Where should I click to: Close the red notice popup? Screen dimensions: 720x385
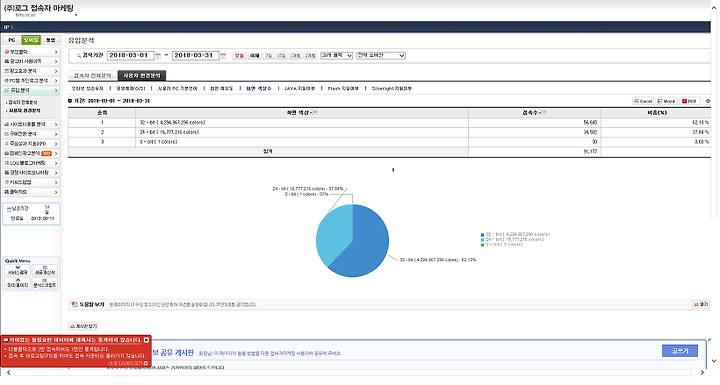[x=146, y=340]
